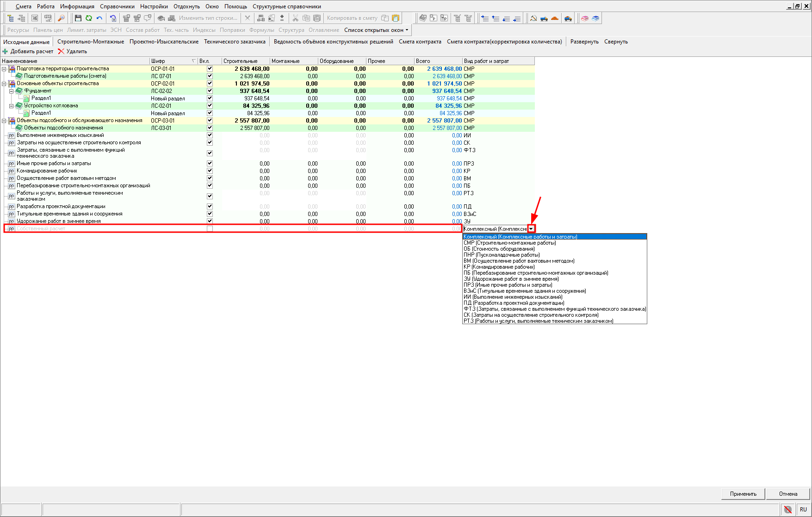The width and height of the screenshot is (812, 517).
Task: Uncheck the Фундамент row include checkbox
Action: click(x=210, y=91)
